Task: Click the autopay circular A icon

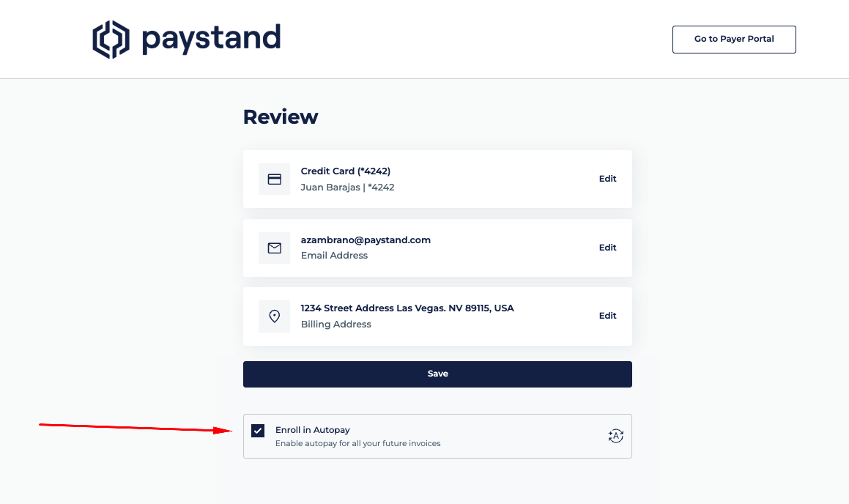Action: tap(615, 436)
